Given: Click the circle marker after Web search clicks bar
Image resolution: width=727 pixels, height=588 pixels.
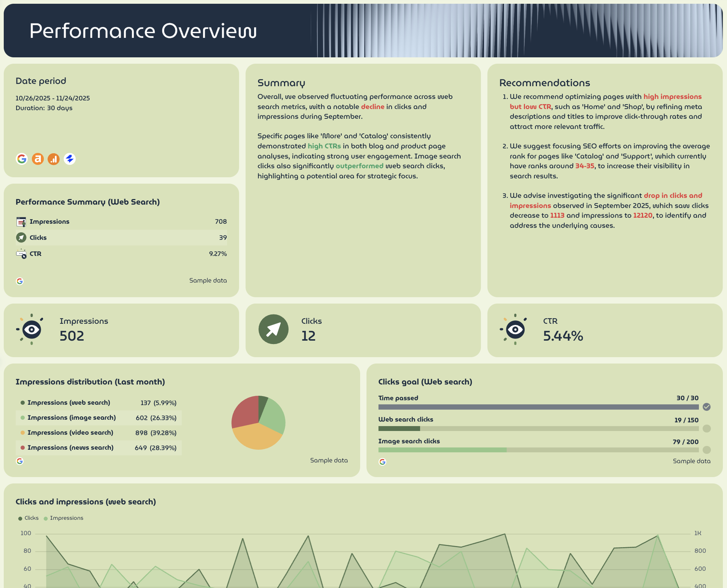Looking at the screenshot, I should [x=706, y=428].
